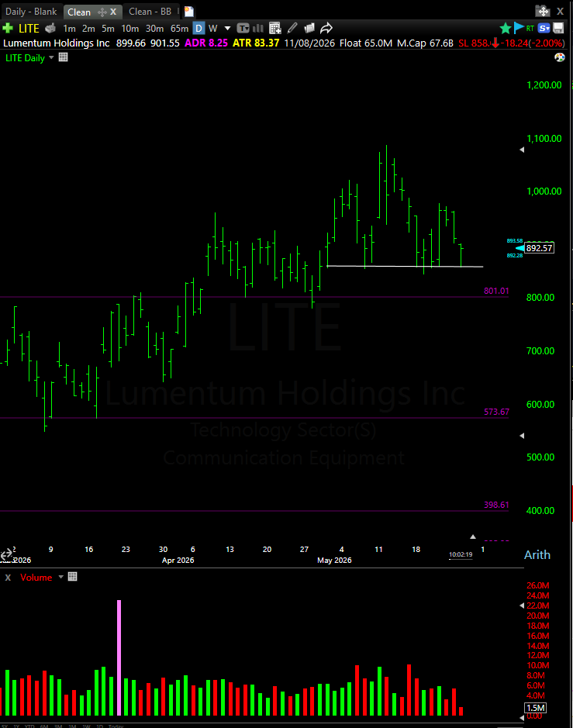Click the share arrow icon
This screenshot has width=573, height=728.
pos(326,29)
